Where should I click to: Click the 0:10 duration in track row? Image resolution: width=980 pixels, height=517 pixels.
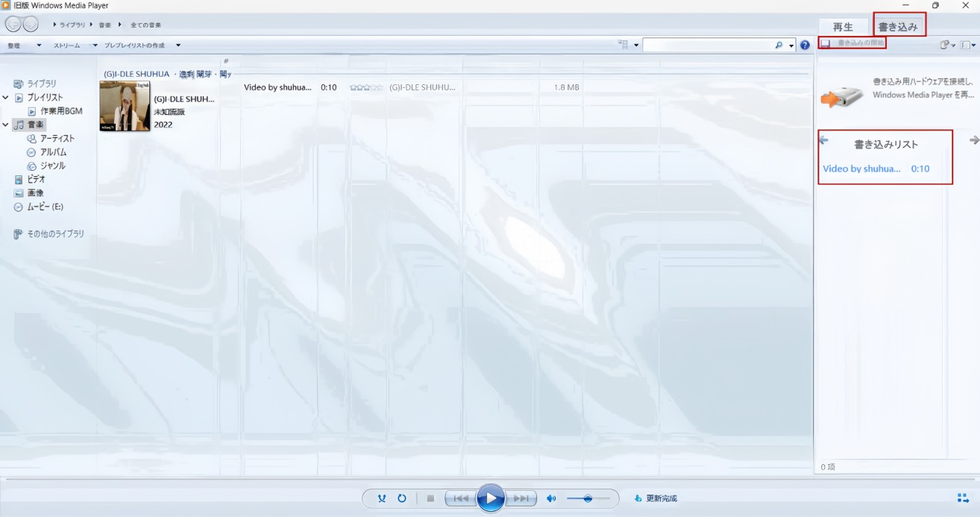tap(329, 87)
